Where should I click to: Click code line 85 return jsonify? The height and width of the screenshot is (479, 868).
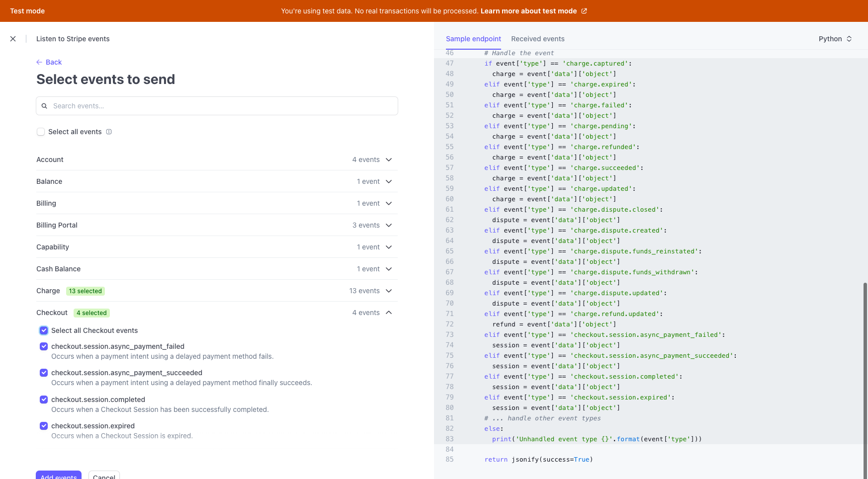tap(539, 460)
